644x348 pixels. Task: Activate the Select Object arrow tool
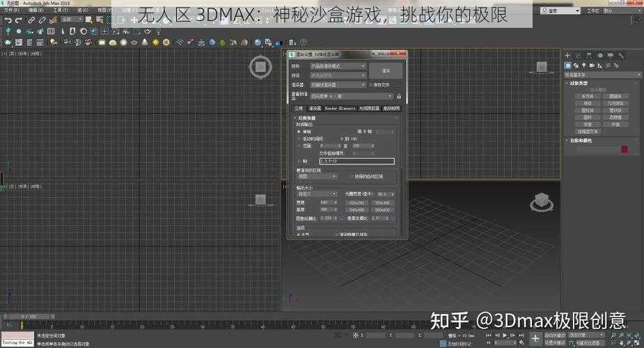coord(88,19)
